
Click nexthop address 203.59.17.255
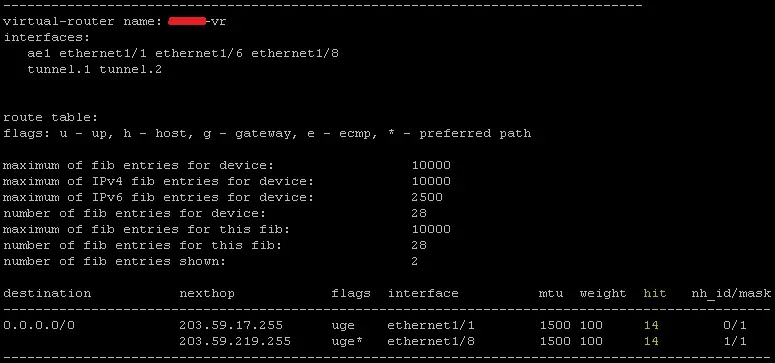click(231, 325)
